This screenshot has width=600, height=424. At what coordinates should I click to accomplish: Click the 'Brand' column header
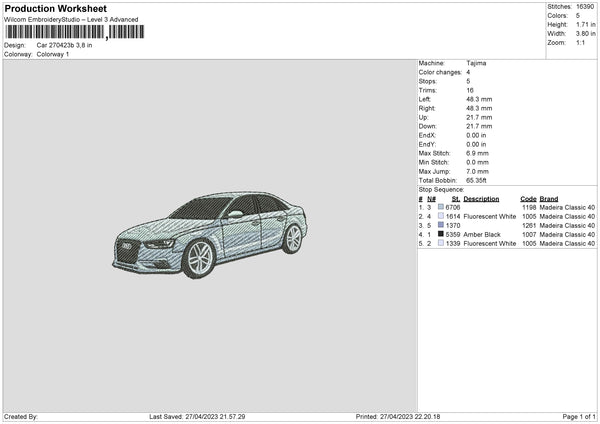[549, 199]
